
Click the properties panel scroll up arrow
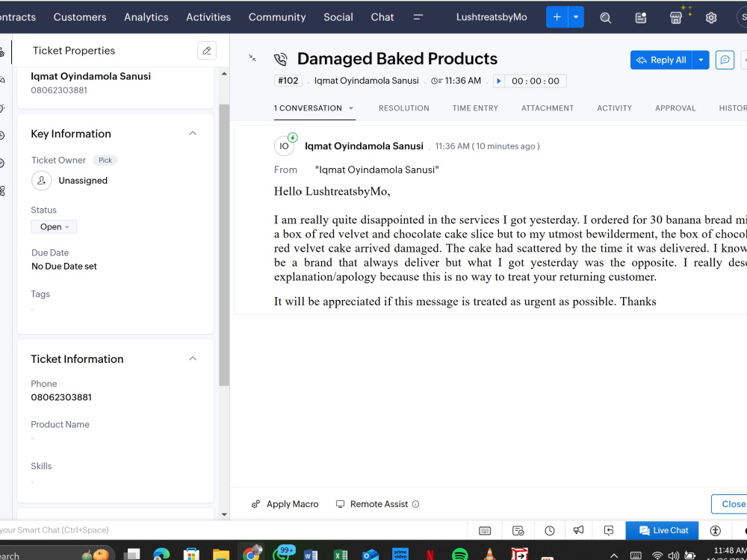[224, 74]
